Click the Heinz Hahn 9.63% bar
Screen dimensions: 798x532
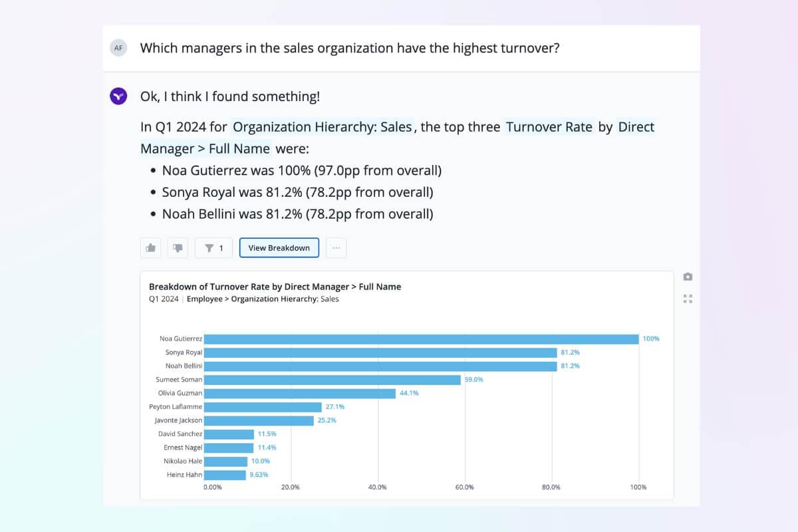click(x=225, y=475)
